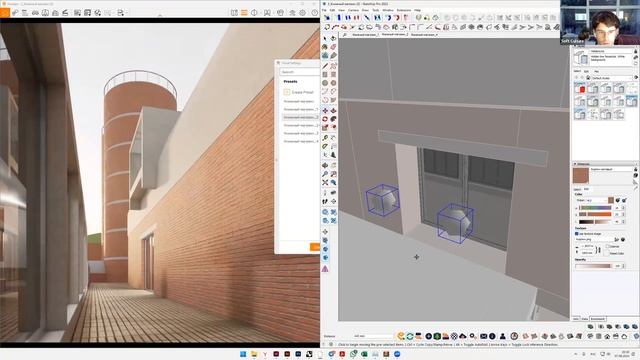640x360 pixels.
Task: Choose the Follow Me tool
Action: (x=333, y=119)
